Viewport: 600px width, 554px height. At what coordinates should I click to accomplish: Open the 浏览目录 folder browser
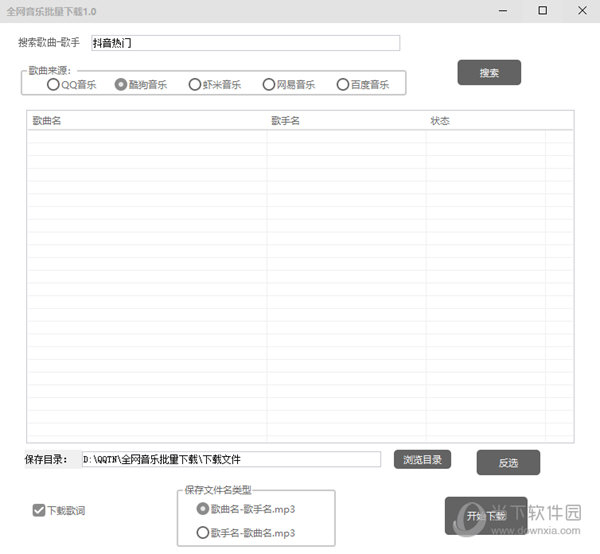coord(422,459)
